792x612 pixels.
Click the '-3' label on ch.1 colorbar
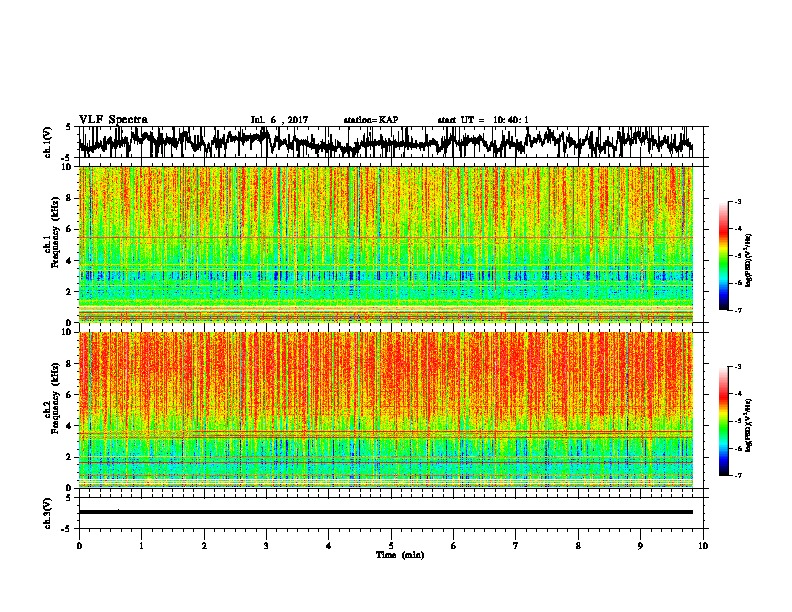tap(737, 201)
